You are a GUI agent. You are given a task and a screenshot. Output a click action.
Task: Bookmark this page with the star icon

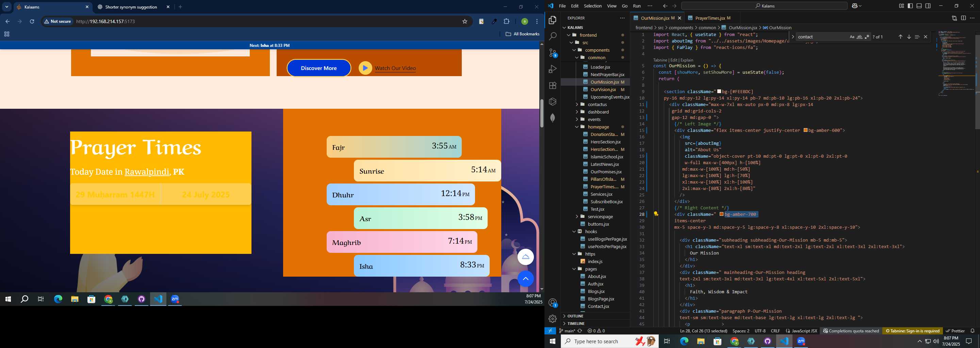click(x=464, y=22)
